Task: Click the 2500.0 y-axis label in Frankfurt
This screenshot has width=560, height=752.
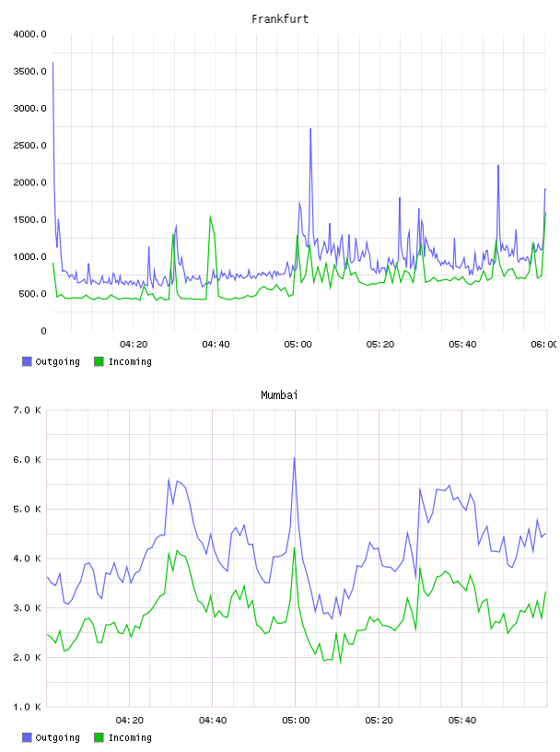Action: (x=29, y=146)
